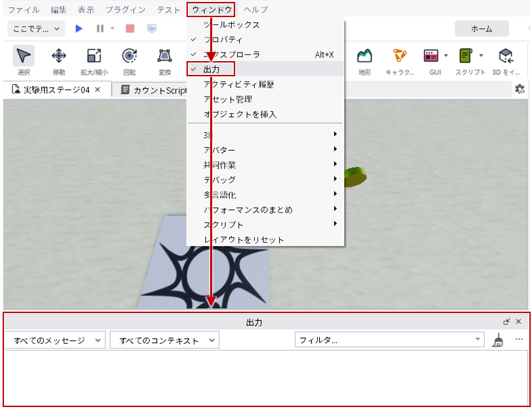Screen dimensions: 532x409
Task: Open the 地形 (Terrain) editor
Action: (x=365, y=60)
